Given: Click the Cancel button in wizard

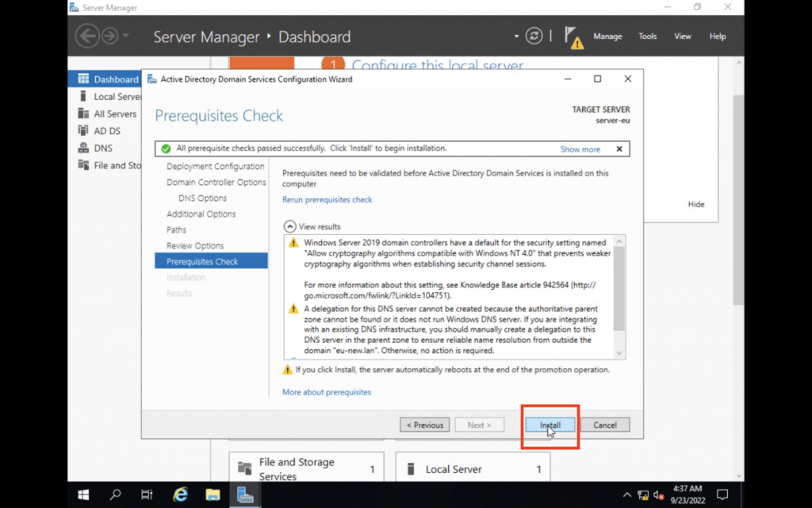Looking at the screenshot, I should pyautogui.click(x=604, y=425).
